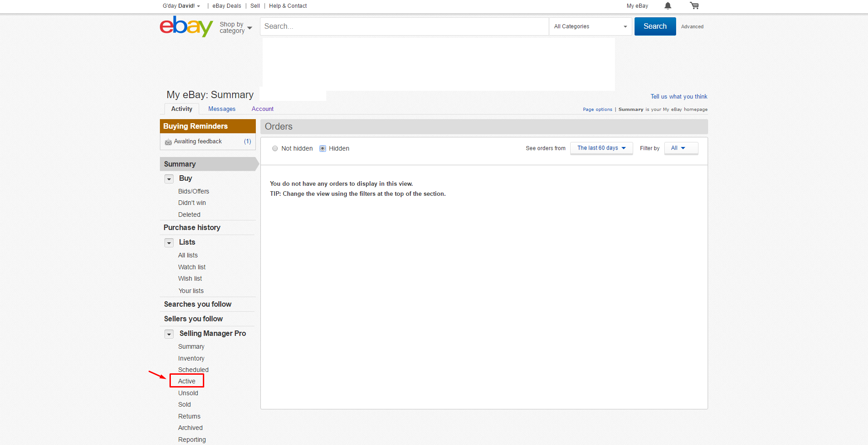This screenshot has height=445, width=868.
Task: Open My eBay in the header
Action: tap(637, 6)
